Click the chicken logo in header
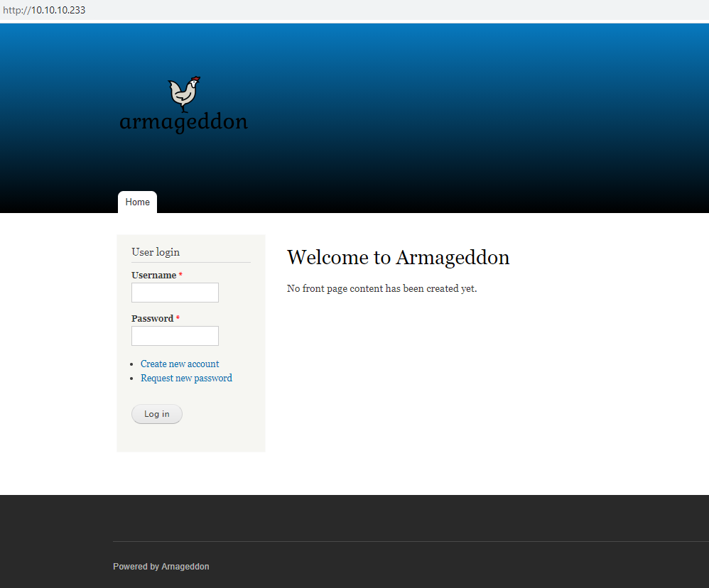Screen dimensions: 709x588 (184, 94)
